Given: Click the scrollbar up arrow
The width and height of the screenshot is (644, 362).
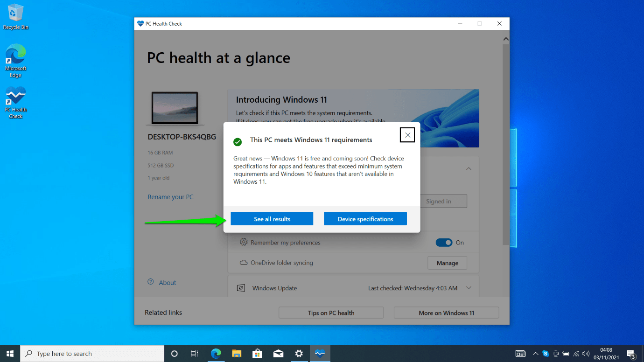Looking at the screenshot, I should [x=506, y=39].
